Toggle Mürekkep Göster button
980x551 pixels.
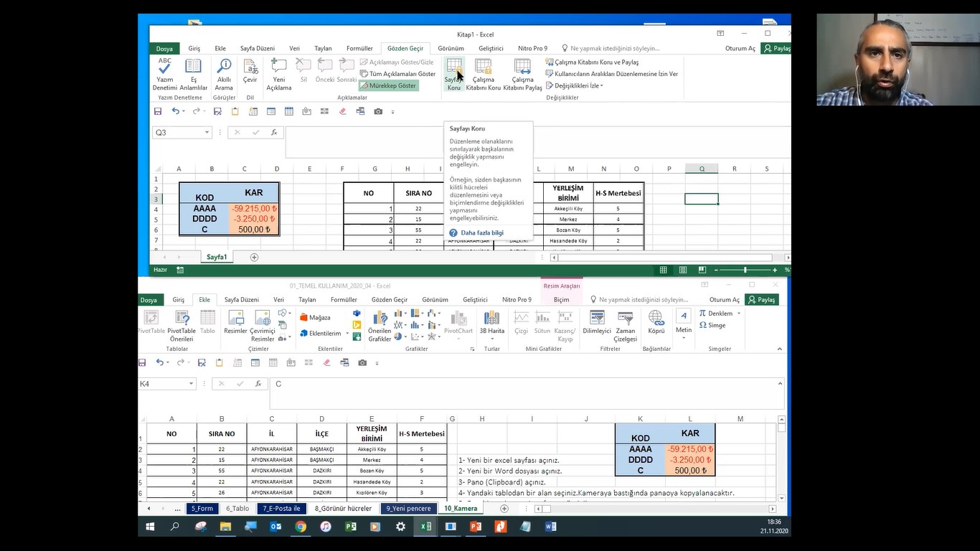(388, 85)
